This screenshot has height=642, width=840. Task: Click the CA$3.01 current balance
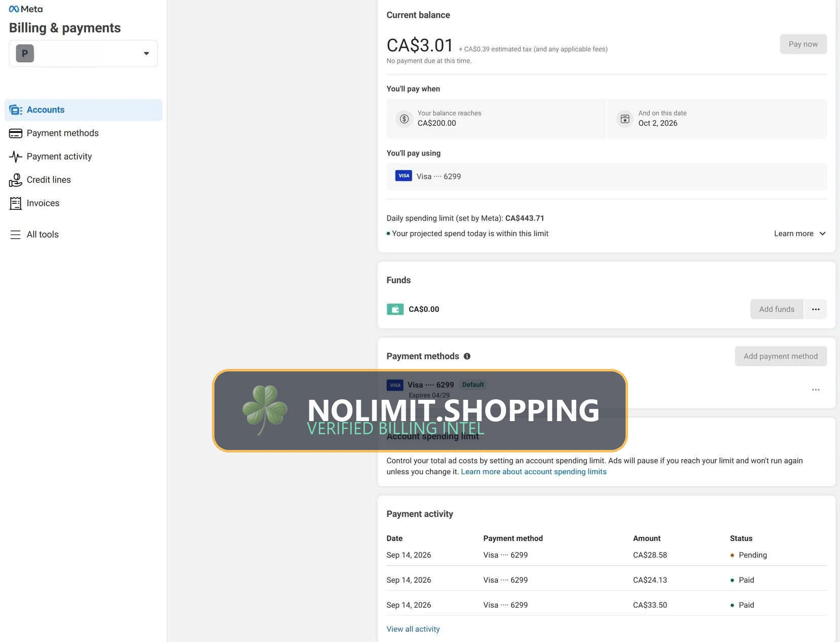point(420,45)
